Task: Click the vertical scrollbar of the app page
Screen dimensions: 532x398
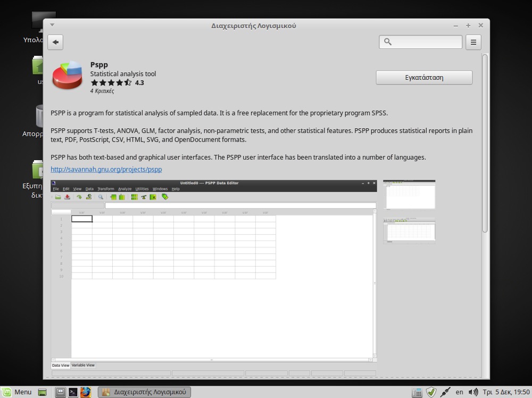Action: point(485,143)
